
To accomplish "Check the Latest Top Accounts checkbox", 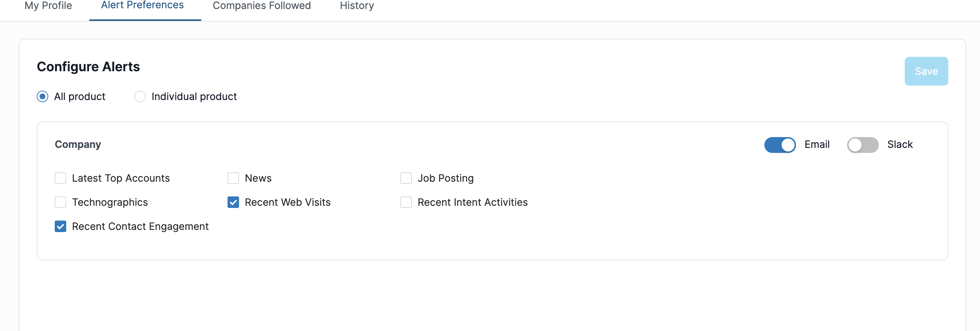I will [60, 178].
